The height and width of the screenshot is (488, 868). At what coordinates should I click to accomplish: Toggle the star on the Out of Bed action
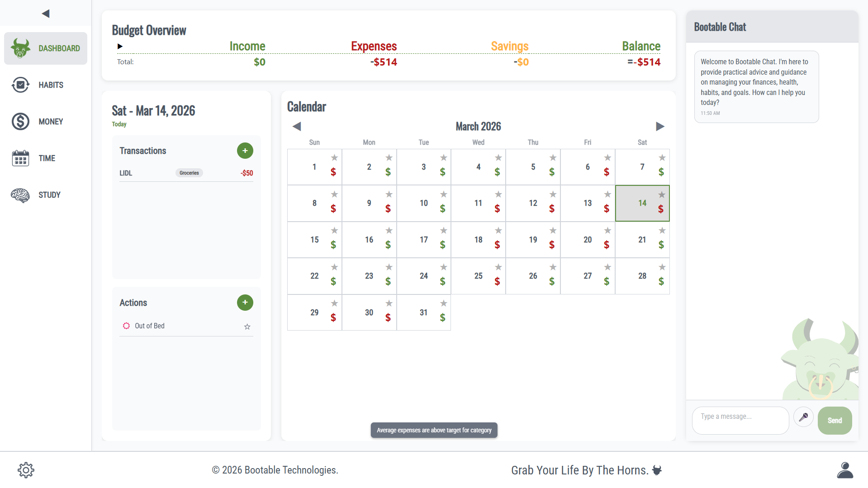tap(247, 326)
